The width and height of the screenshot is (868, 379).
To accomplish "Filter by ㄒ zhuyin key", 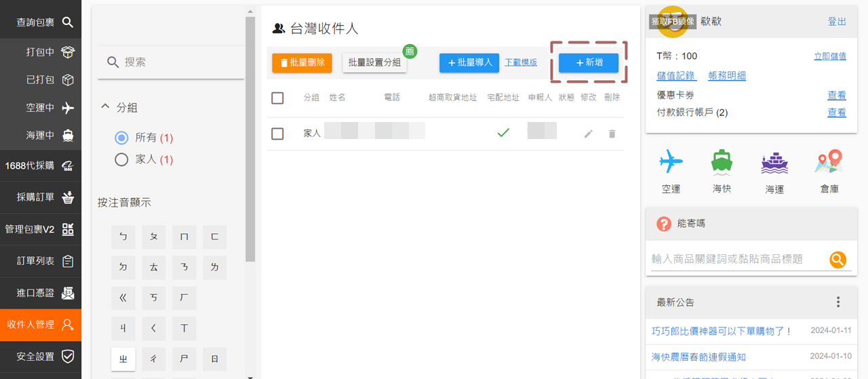I will pyautogui.click(x=184, y=329).
